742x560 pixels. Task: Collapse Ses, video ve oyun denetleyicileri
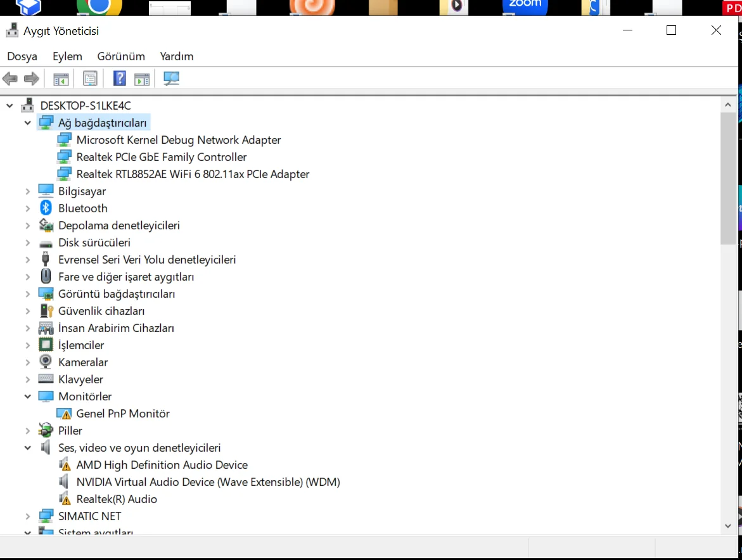27,448
